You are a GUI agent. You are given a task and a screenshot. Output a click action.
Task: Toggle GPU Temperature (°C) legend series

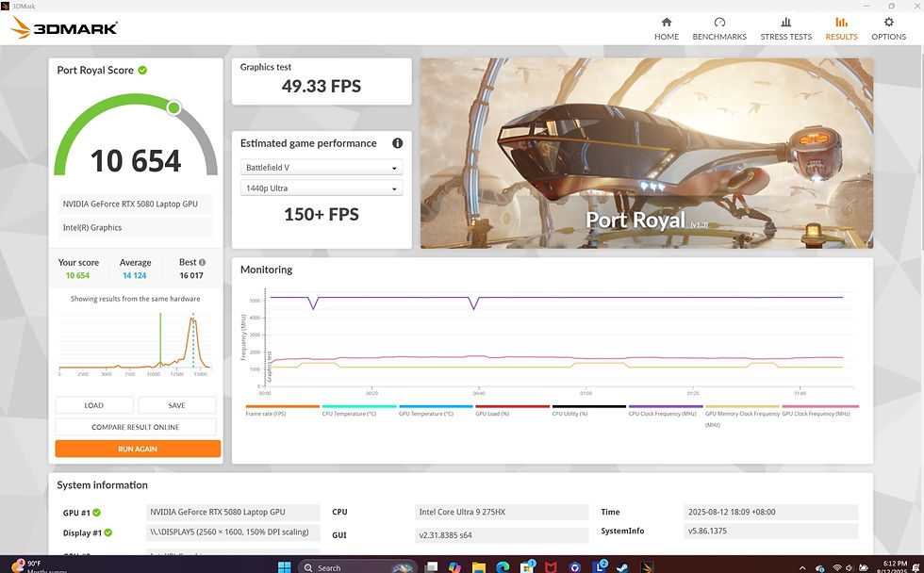point(436,411)
